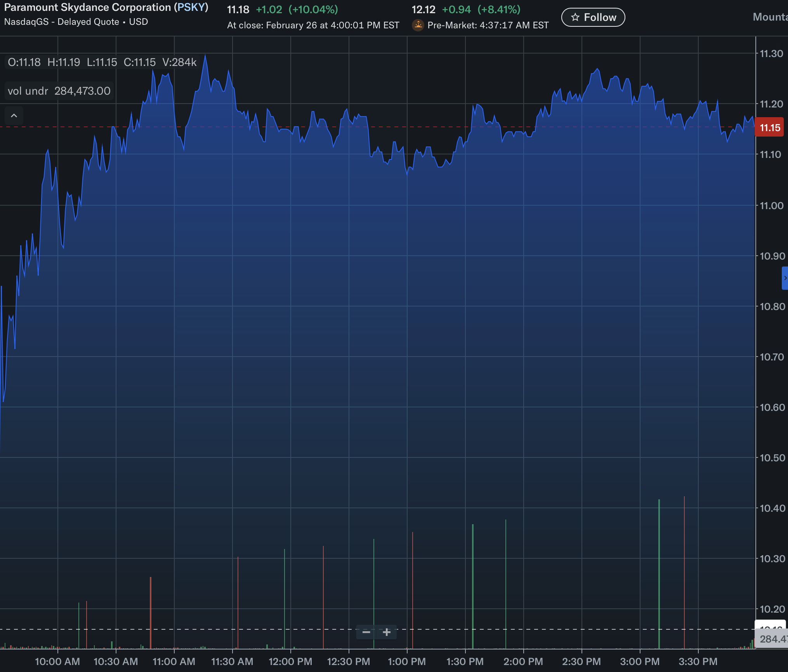The height and width of the screenshot is (672, 788).
Task: Click the red 11.15 current price label
Action: point(769,128)
